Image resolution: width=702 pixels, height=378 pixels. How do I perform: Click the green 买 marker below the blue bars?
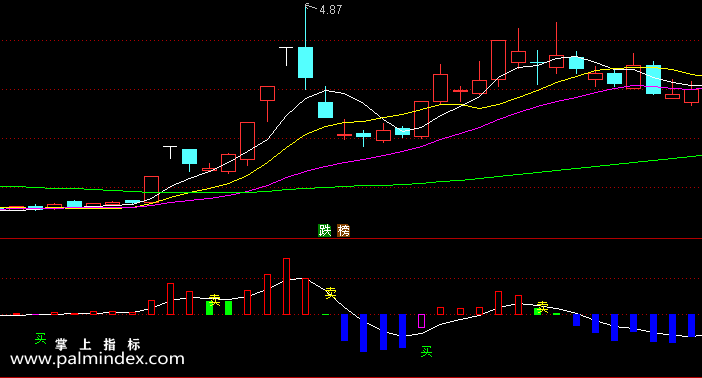(427, 352)
